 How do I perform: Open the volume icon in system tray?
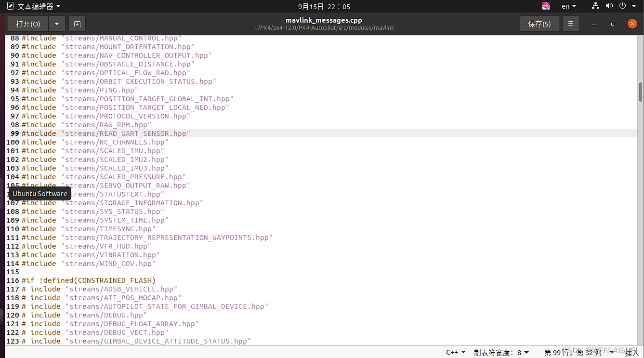(609, 6)
